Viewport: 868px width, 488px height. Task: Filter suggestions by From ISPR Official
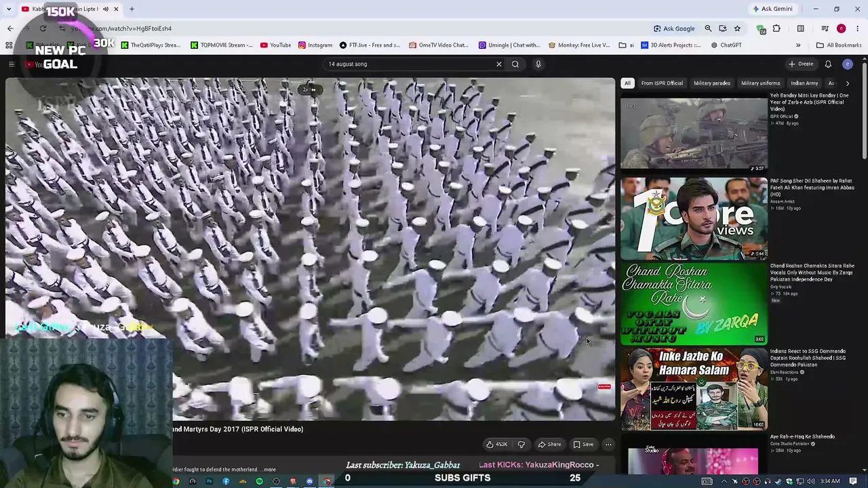pyautogui.click(x=662, y=83)
